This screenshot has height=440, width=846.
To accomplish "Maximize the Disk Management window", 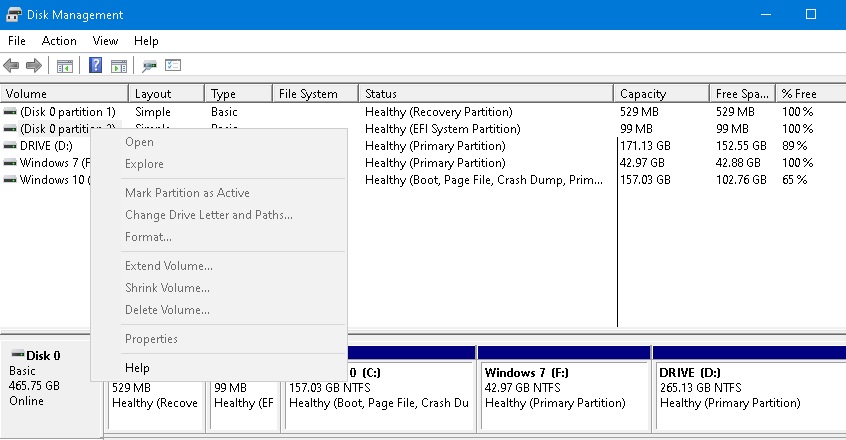I will click(x=810, y=15).
